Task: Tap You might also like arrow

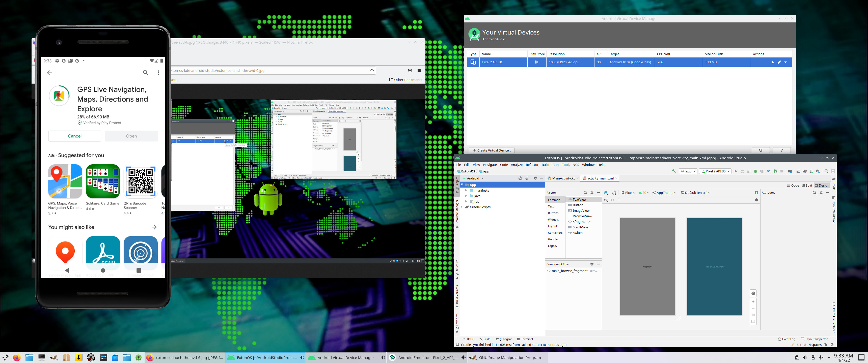Action: 154,227
